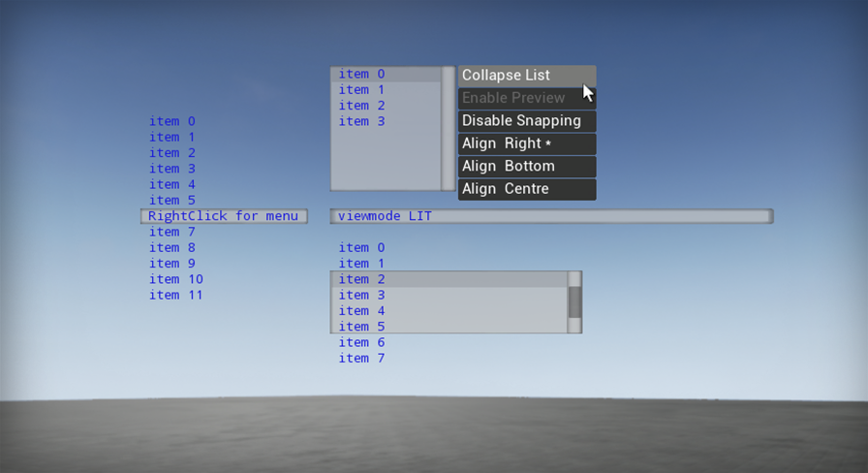
Task: Open the viewmode LIT combo box
Action: coord(550,216)
